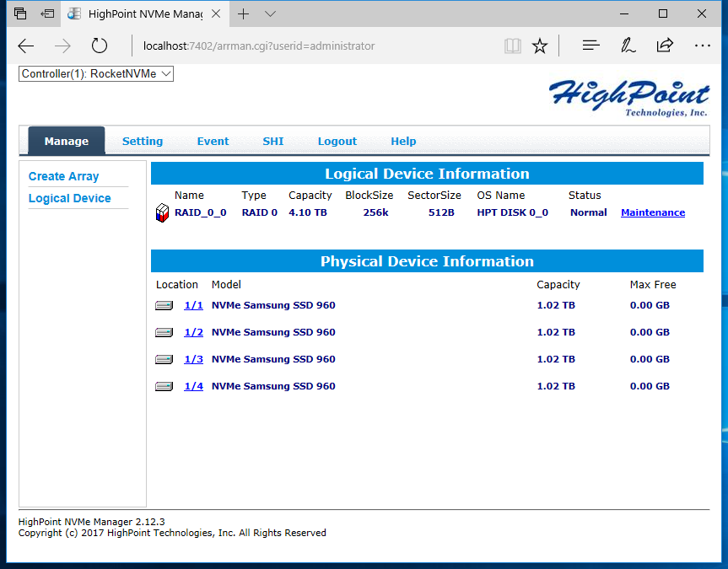Click the drive icon for disk 1/4
This screenshot has width=728, height=569.
click(164, 386)
